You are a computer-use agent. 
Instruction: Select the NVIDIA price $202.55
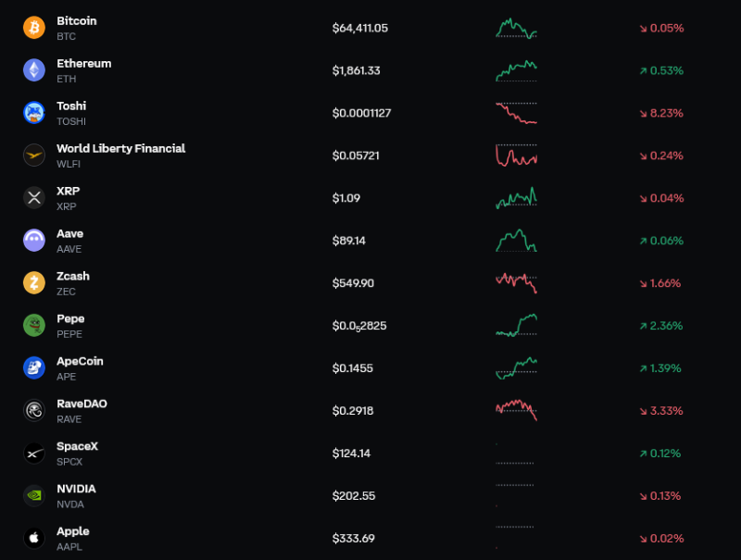pos(354,496)
